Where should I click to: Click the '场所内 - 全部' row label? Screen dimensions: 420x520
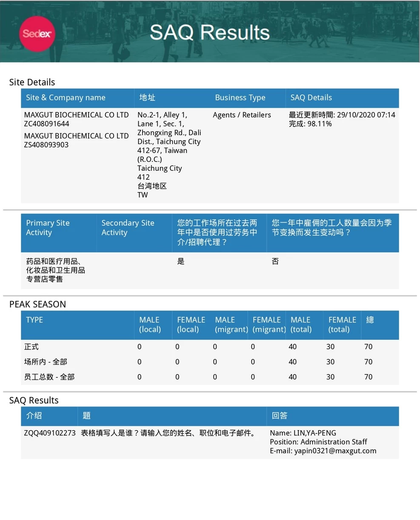pos(46,362)
